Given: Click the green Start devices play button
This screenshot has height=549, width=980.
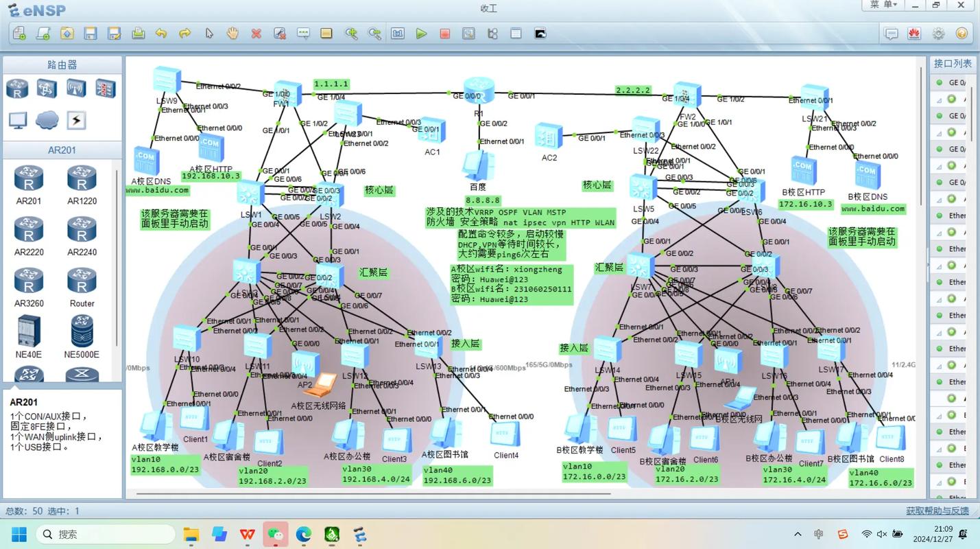Looking at the screenshot, I should click(421, 33).
